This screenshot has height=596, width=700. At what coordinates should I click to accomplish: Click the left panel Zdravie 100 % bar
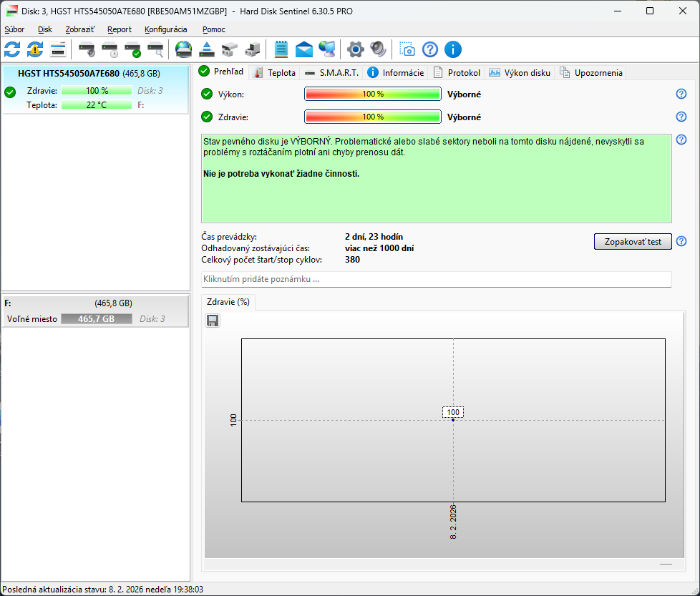click(x=97, y=91)
